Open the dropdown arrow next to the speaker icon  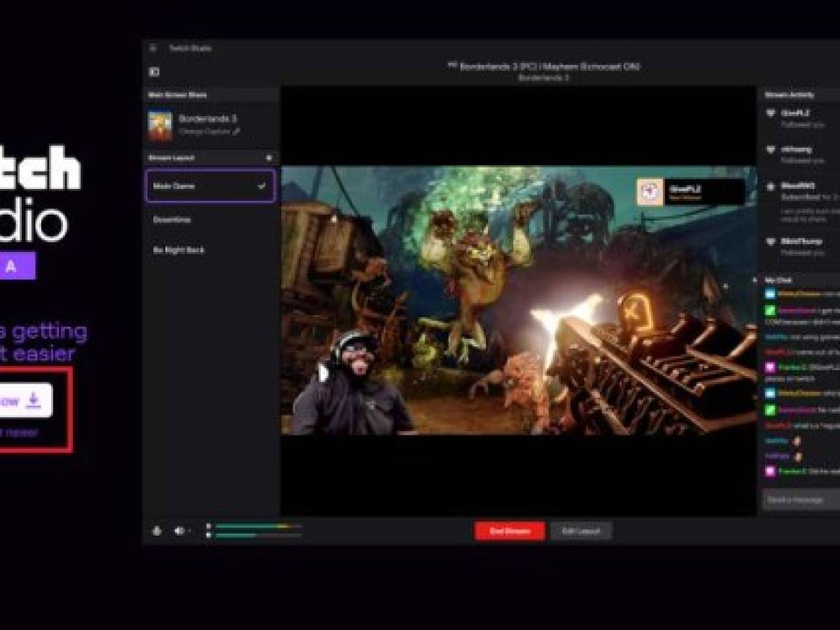point(190,531)
